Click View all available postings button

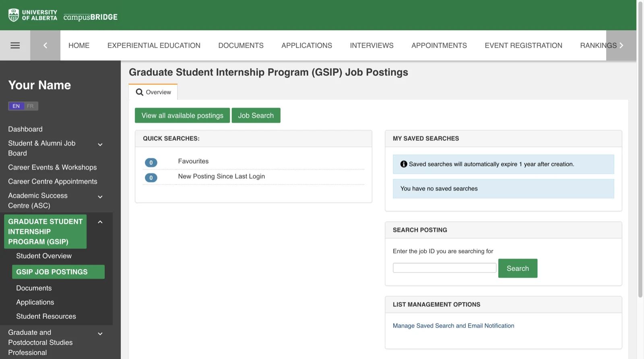[x=182, y=115]
